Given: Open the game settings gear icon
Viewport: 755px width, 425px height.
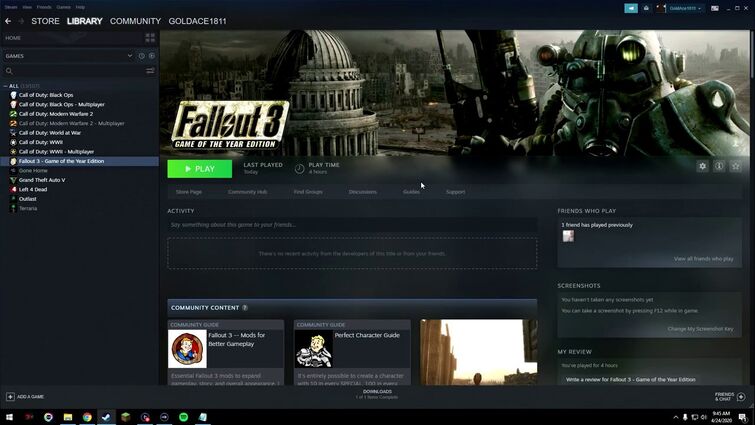Looking at the screenshot, I should click(703, 166).
